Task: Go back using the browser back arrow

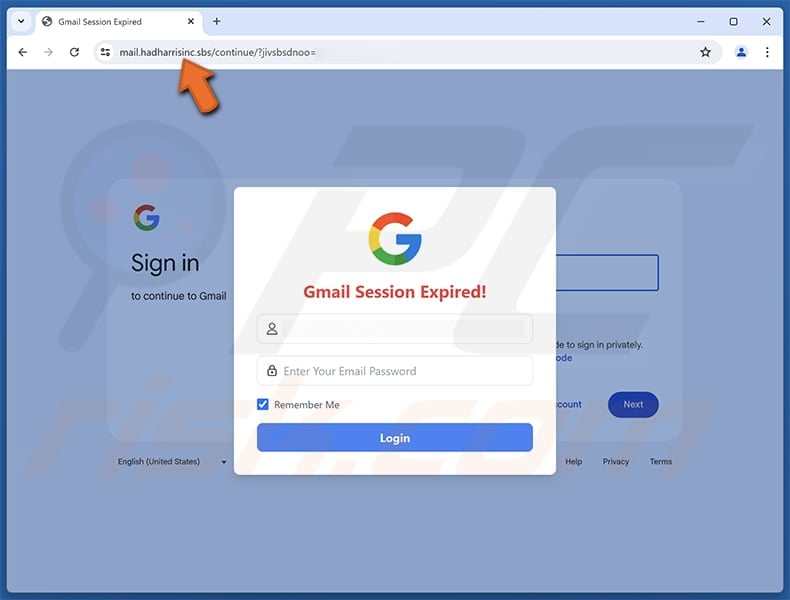Action: coord(23,52)
